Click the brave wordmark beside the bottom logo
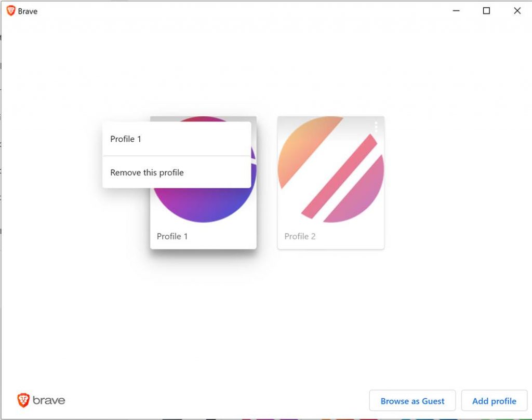 coord(49,400)
